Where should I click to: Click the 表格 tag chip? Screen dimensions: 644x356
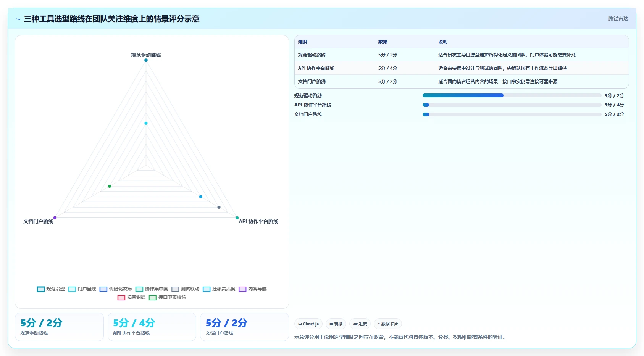pos(336,324)
